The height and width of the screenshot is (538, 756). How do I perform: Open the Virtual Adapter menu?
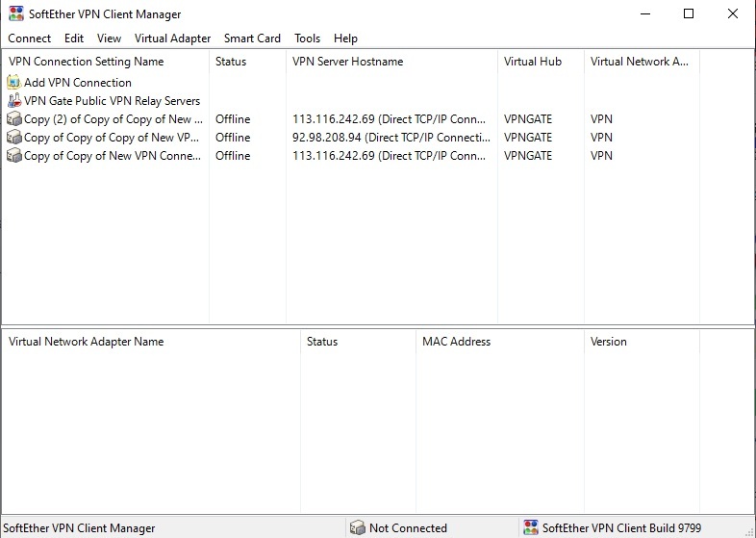tap(172, 38)
